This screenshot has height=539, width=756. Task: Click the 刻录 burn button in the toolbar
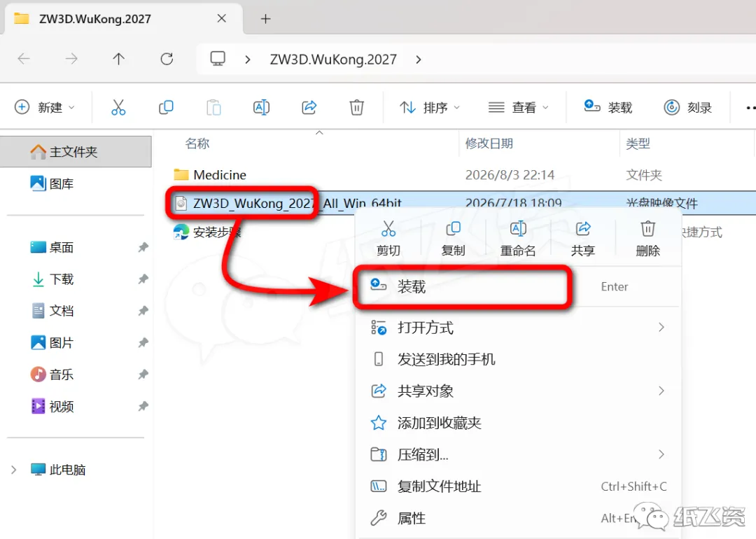(x=688, y=107)
